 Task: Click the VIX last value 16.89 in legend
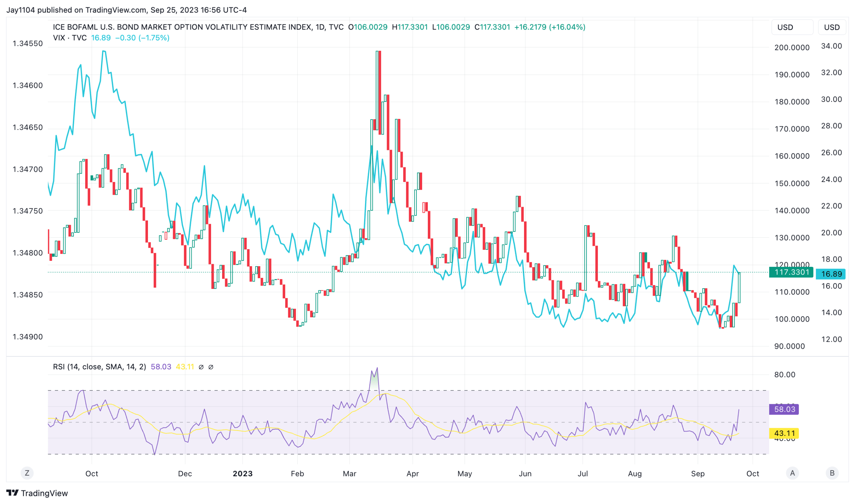click(101, 38)
